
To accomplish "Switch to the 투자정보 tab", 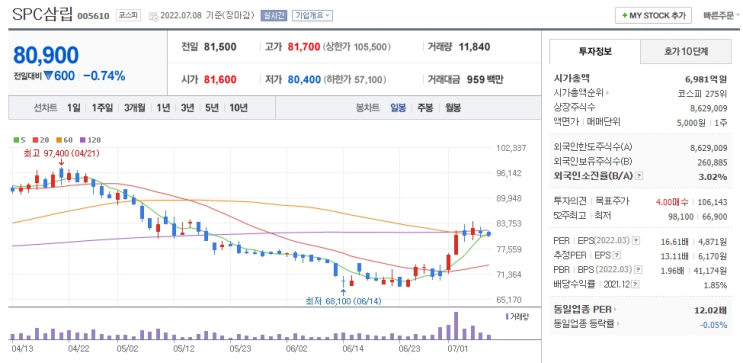I will (x=595, y=52).
